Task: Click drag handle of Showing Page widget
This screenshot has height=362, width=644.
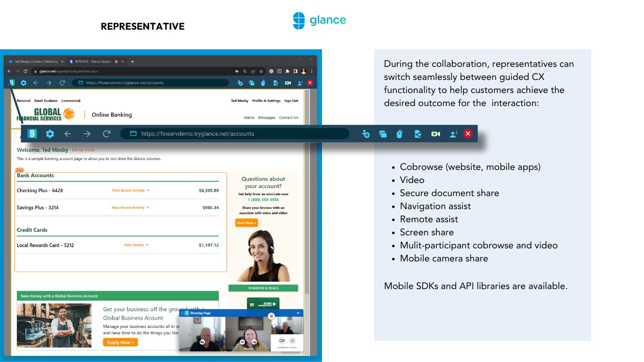Action: click(x=182, y=313)
